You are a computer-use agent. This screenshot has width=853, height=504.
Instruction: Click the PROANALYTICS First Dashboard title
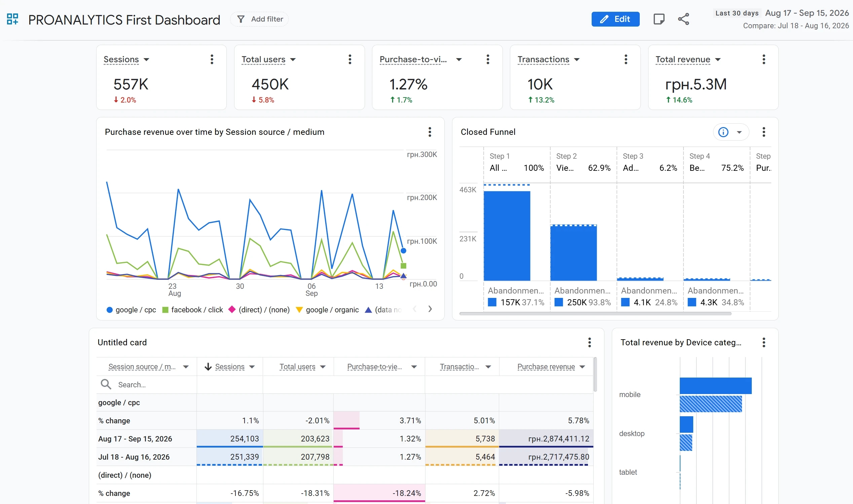pos(124,20)
